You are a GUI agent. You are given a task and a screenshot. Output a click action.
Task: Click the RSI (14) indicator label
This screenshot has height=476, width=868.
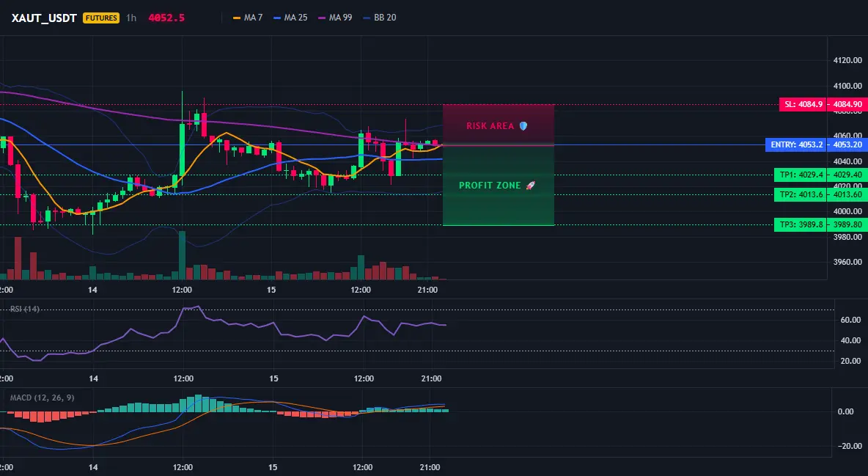pyautogui.click(x=25, y=309)
